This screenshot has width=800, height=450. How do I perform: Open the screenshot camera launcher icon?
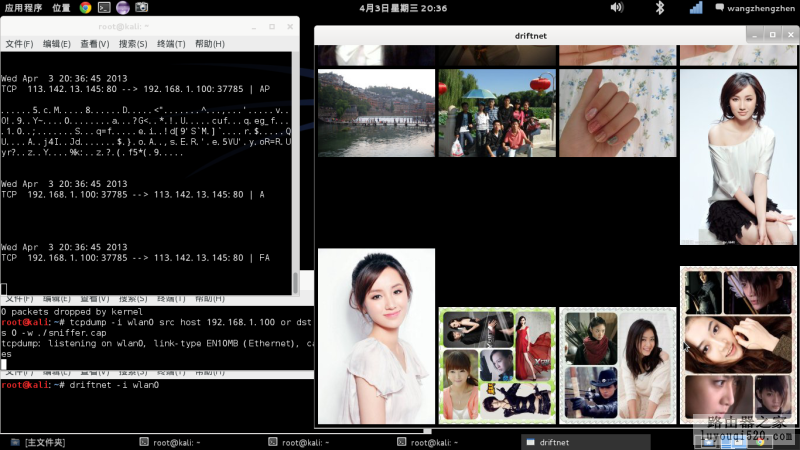coord(141,7)
